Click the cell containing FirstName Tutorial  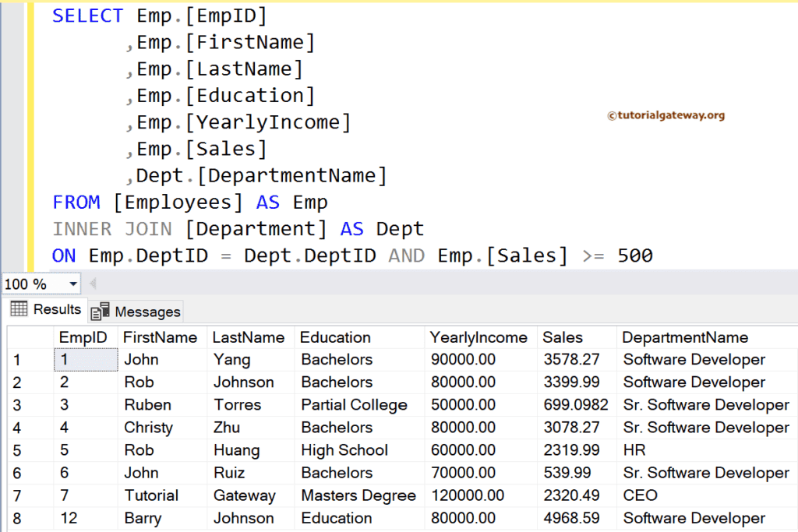point(157,495)
